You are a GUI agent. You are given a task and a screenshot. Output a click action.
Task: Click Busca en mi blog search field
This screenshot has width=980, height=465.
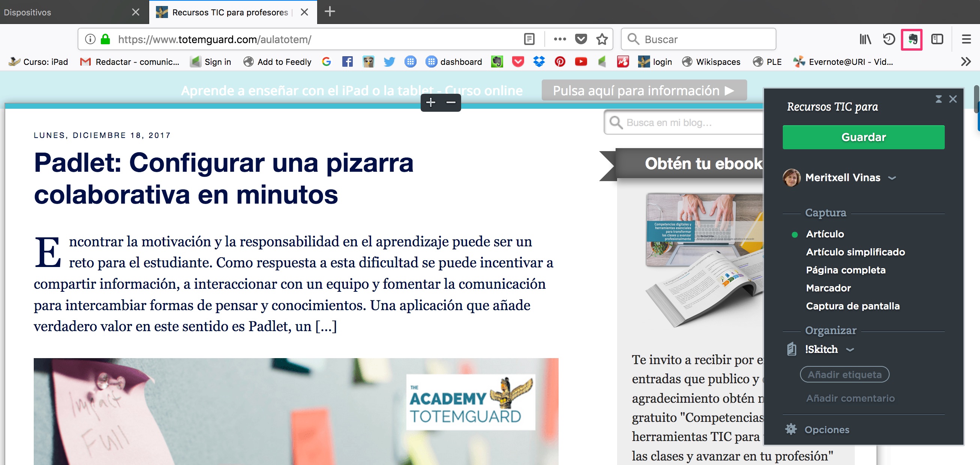(x=685, y=123)
